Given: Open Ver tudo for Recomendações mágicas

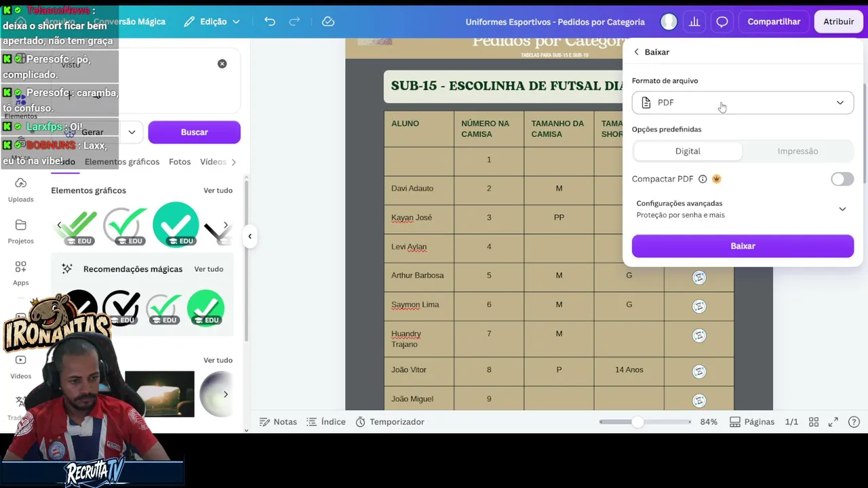Looking at the screenshot, I should click(x=208, y=269).
